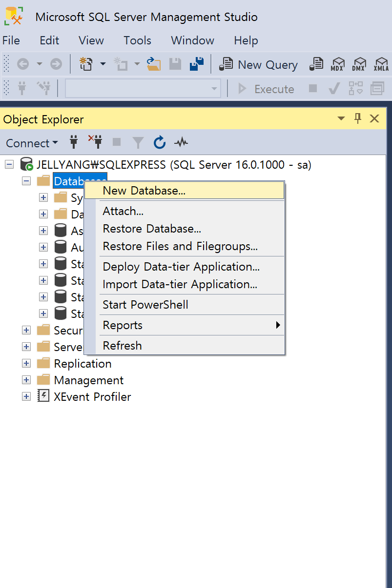Image resolution: width=392 pixels, height=588 pixels.
Task: Open the Object Explorer window position dropdown
Action: tap(341, 118)
